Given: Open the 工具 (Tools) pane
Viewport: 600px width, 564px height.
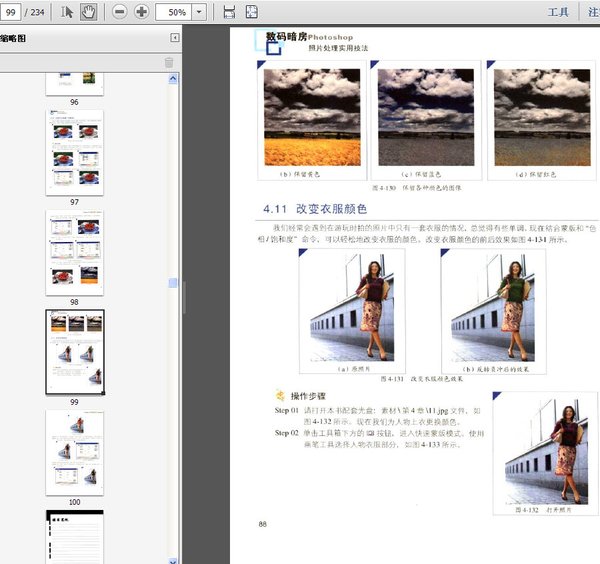Looking at the screenshot, I should pos(558,12).
